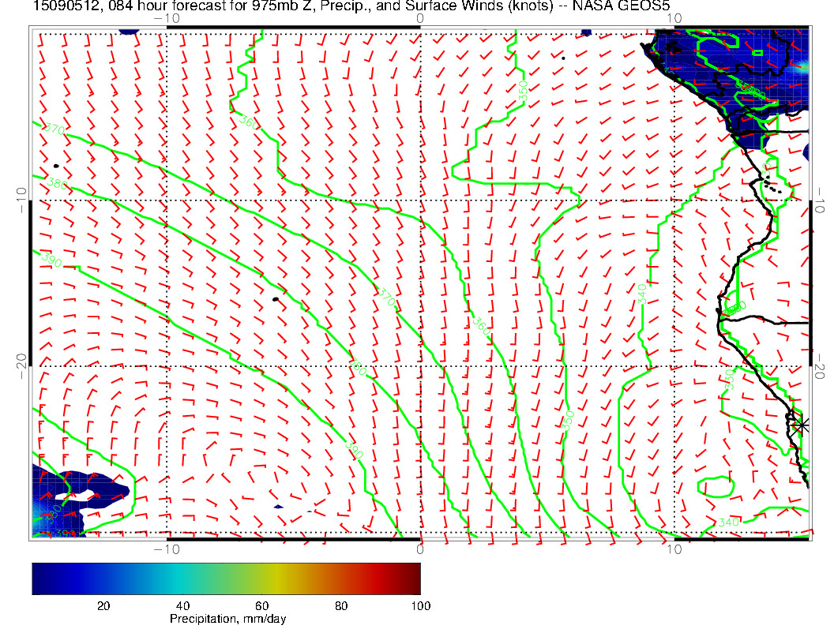Click the island dot near the top center

563,58
